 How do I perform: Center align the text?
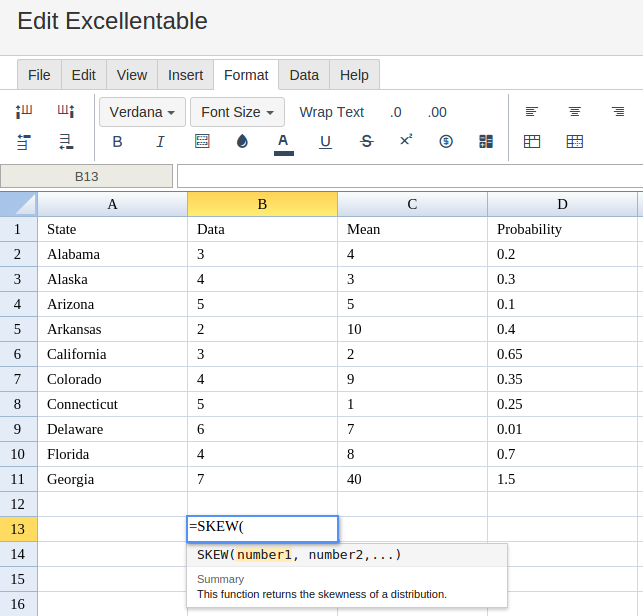(x=575, y=112)
